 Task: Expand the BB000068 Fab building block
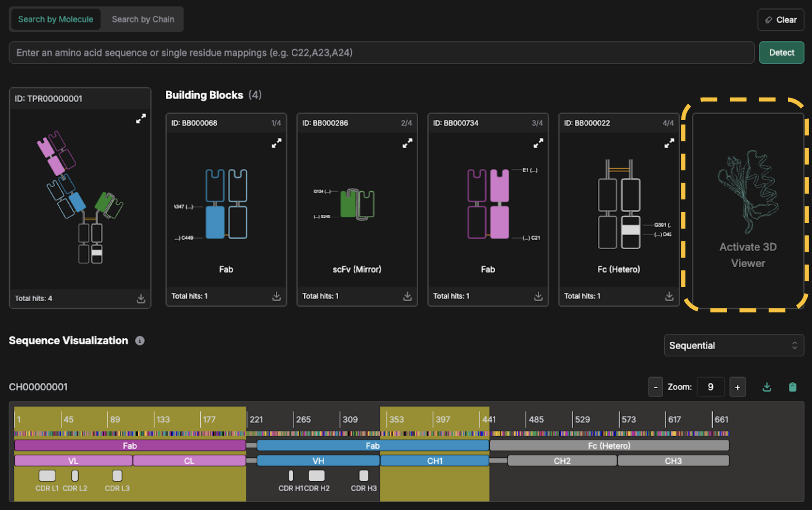pos(276,143)
